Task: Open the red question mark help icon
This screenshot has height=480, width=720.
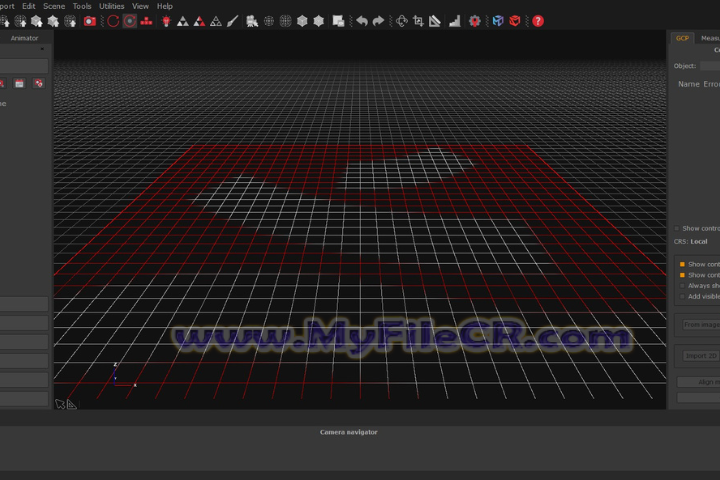Action: click(x=538, y=21)
